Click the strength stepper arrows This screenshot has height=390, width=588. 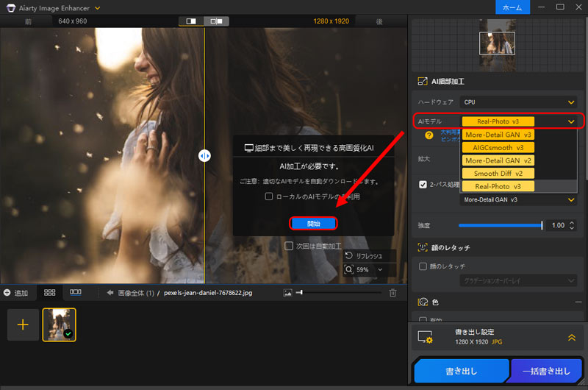(x=572, y=225)
